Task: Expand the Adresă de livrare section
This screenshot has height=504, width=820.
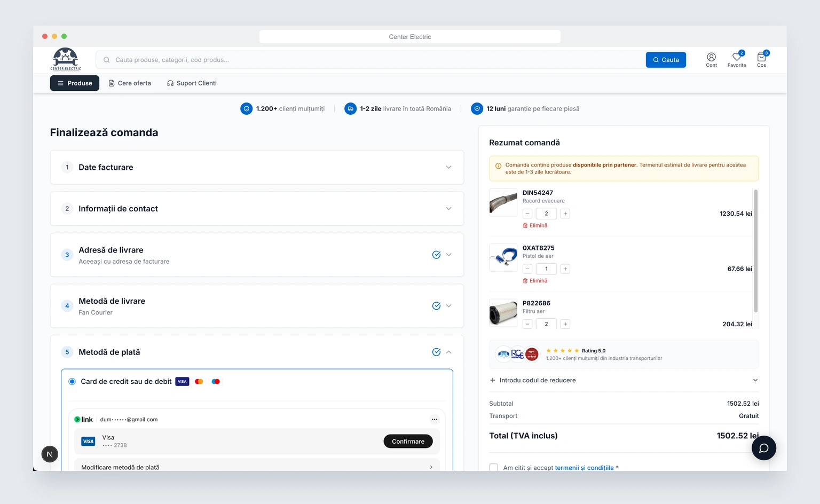Action: [257, 255]
